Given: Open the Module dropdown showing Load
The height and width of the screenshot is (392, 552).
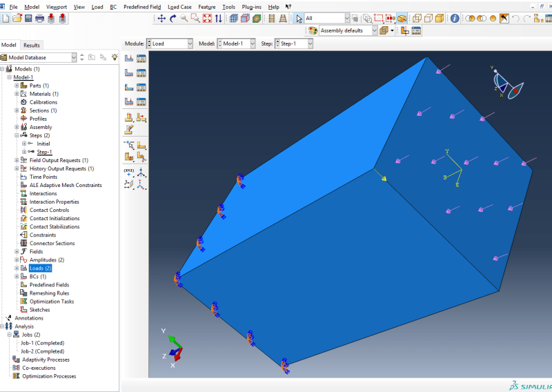Looking at the screenshot, I should click(170, 43).
